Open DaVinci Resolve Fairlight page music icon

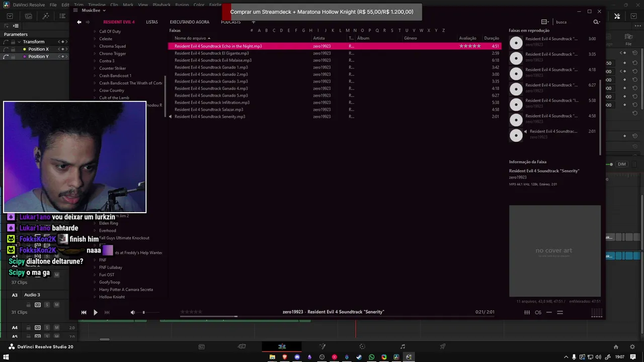click(x=403, y=346)
